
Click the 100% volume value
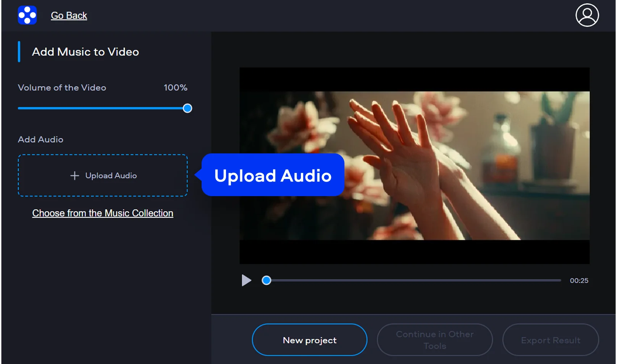click(x=175, y=88)
